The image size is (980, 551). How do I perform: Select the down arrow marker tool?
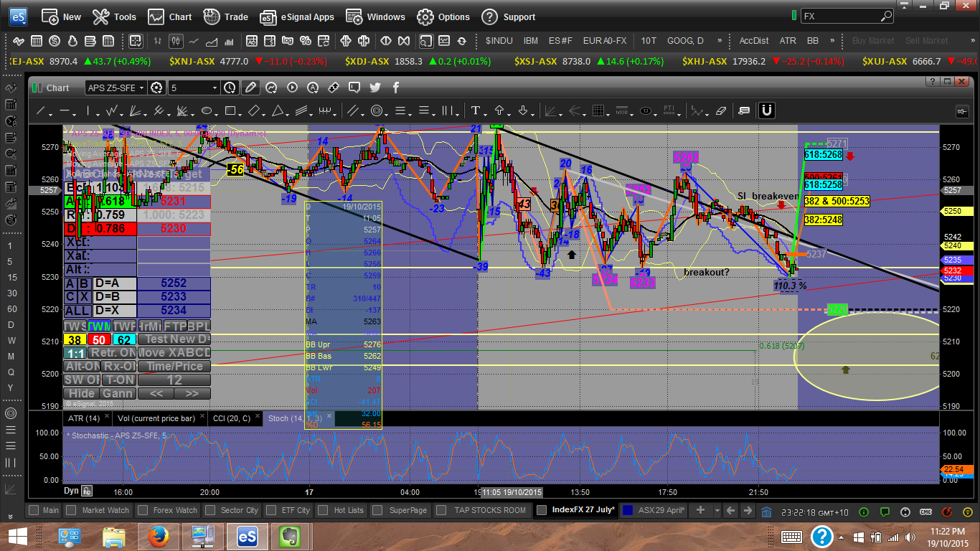tap(523, 111)
